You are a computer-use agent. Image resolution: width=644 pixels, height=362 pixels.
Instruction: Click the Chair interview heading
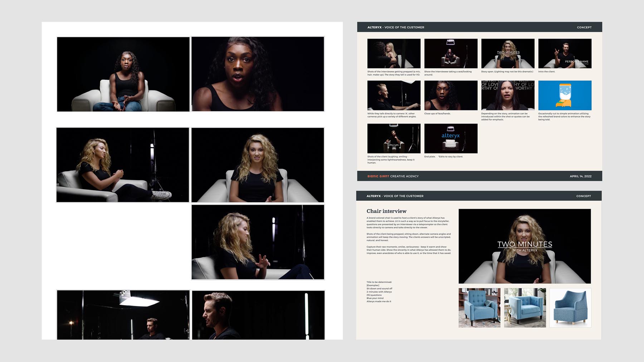tap(386, 211)
